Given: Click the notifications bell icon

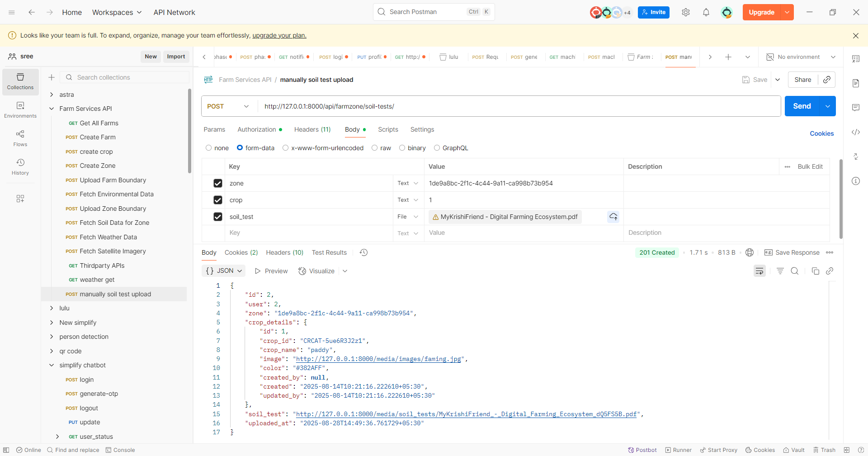Looking at the screenshot, I should click(x=706, y=12).
